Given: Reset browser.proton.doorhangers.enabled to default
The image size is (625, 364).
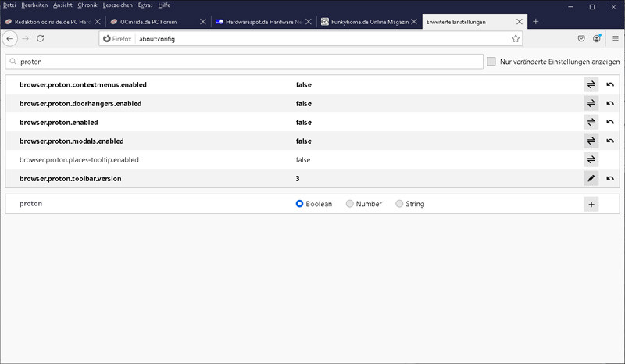Looking at the screenshot, I should (610, 103).
